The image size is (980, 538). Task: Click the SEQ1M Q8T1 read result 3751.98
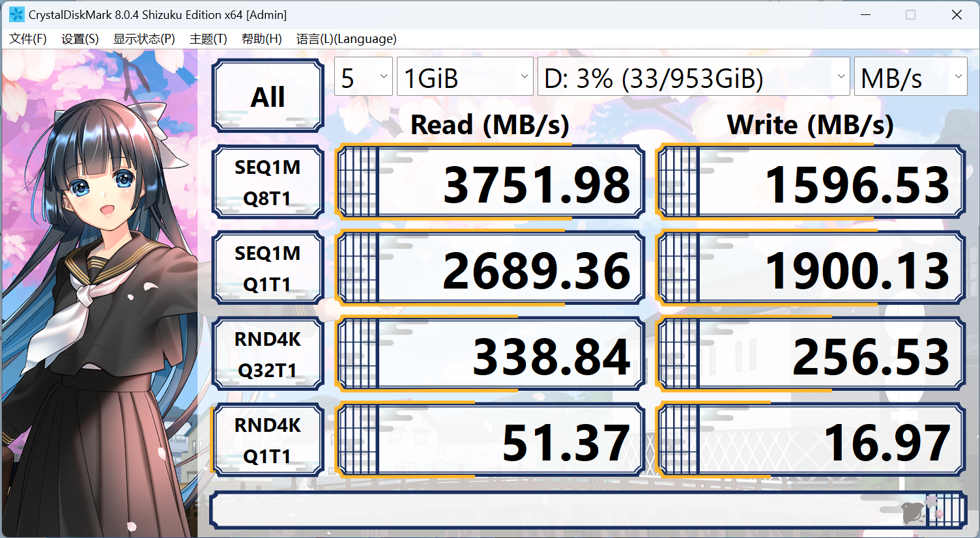[x=490, y=182]
